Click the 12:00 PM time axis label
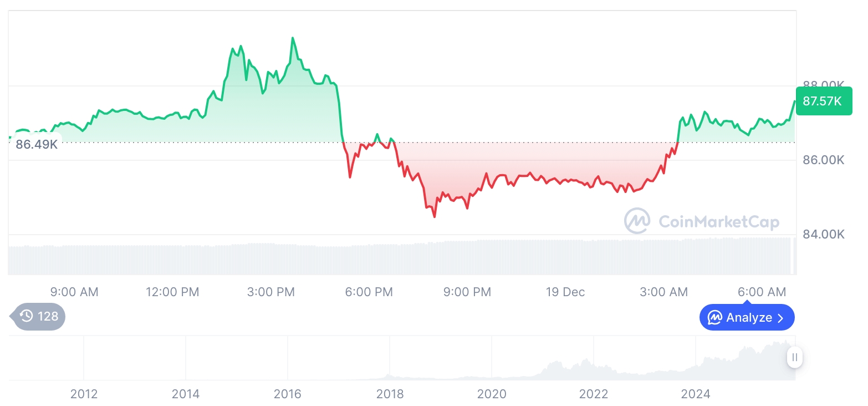The image size is (868, 406). [x=172, y=292]
